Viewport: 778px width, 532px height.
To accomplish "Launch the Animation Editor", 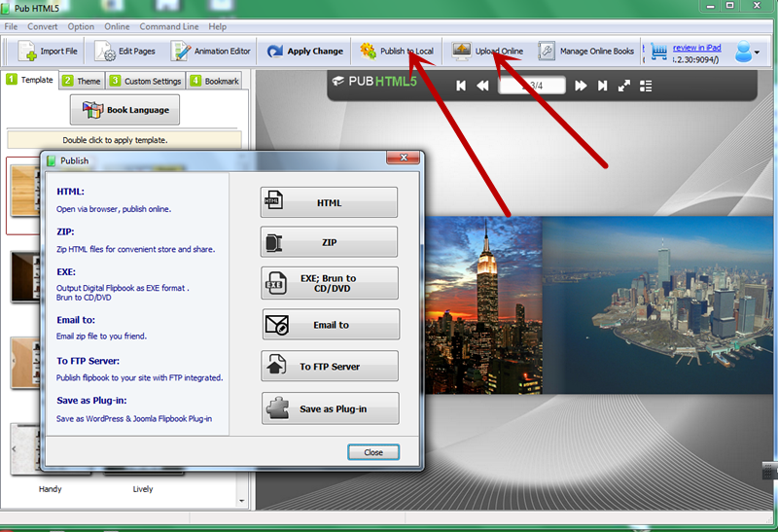I will [211, 52].
